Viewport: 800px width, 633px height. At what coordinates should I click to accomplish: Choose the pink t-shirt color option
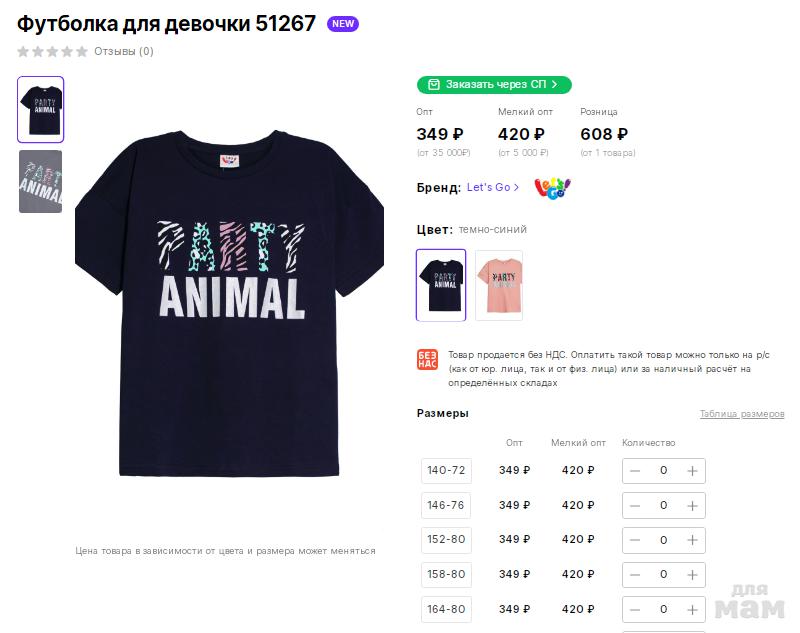(499, 285)
